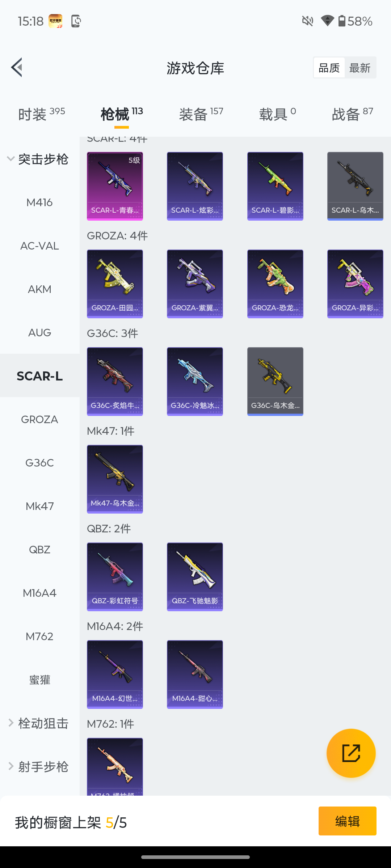Select the QBZ-飞驰魅影 skin thumbnail
391x868 pixels.
coord(195,576)
